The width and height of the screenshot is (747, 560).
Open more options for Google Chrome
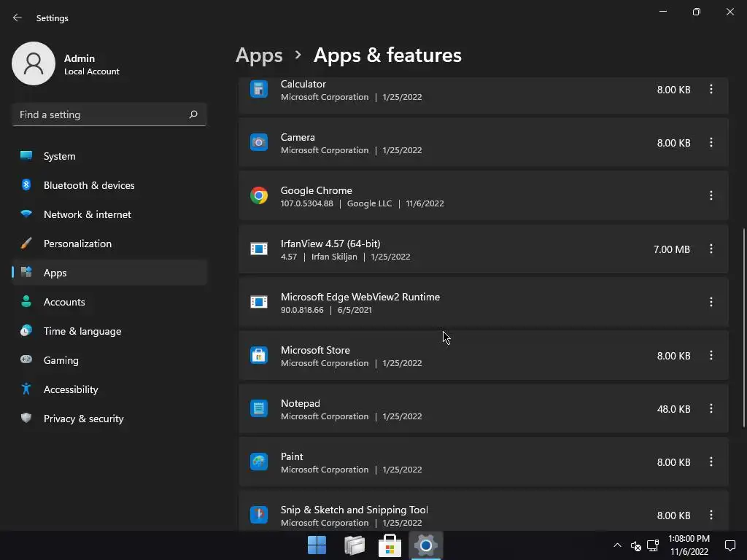point(711,195)
